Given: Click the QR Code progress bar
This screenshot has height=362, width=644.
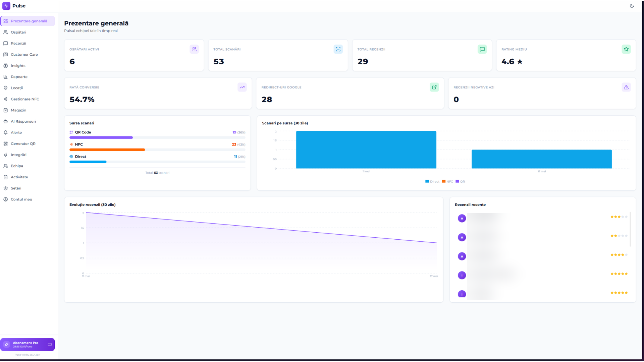Looking at the screenshot, I should point(157,137).
